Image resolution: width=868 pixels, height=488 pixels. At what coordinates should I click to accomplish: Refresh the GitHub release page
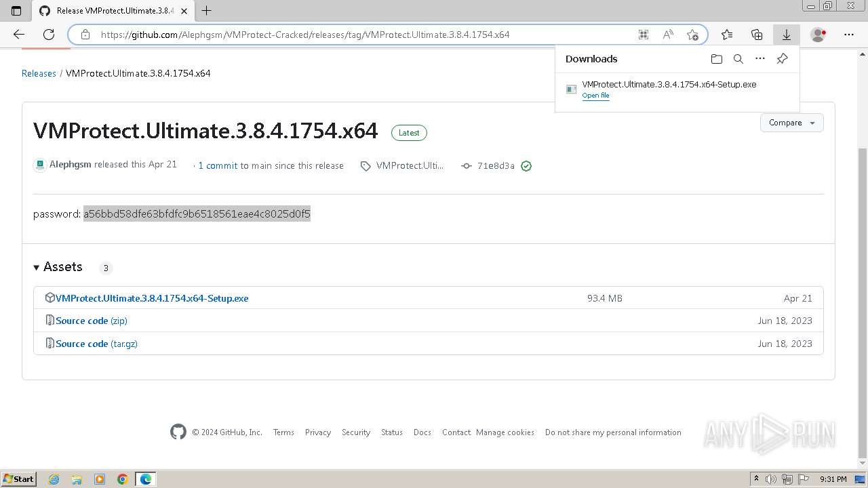49,35
